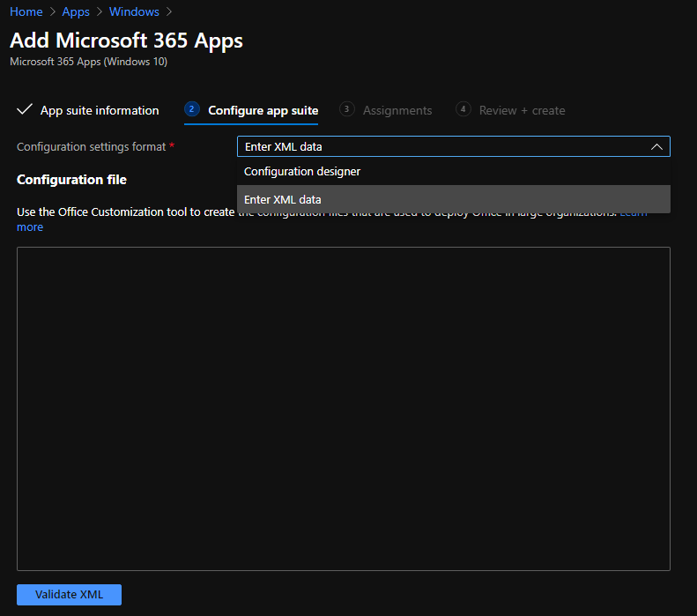This screenshot has width=697, height=616.
Task: Click the step 2 circle icon
Action: 191,109
